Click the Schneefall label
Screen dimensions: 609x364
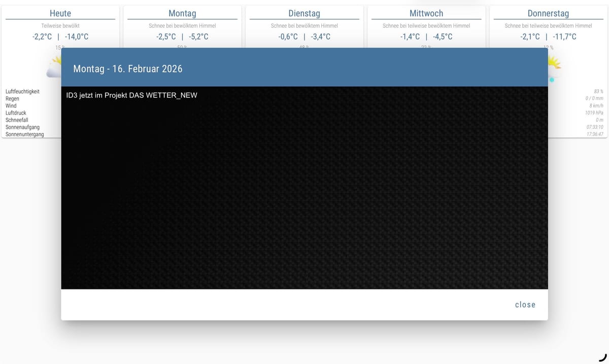(x=17, y=120)
